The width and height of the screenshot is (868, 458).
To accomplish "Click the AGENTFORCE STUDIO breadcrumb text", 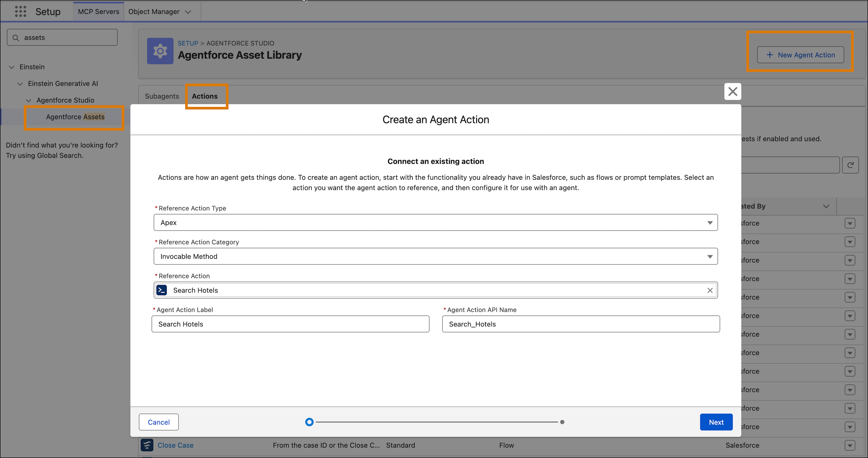I will coord(240,43).
